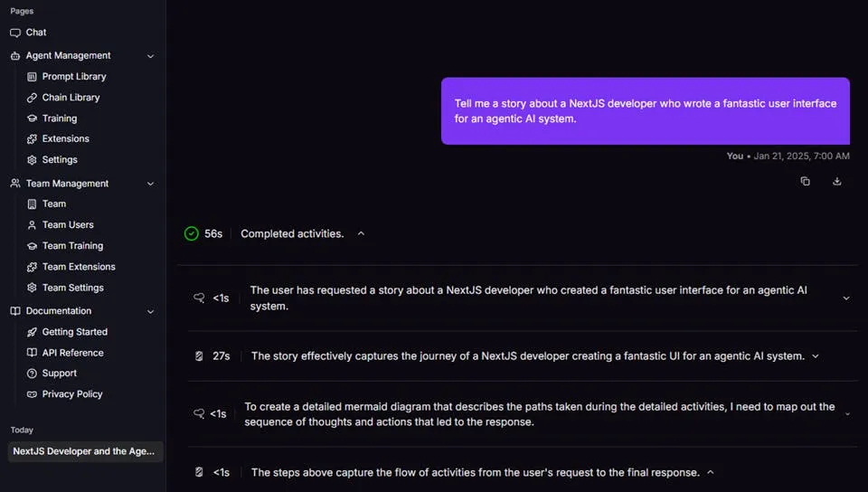This screenshot has height=492, width=868.
Task: Click the green completed checkmark icon
Action: pos(192,233)
